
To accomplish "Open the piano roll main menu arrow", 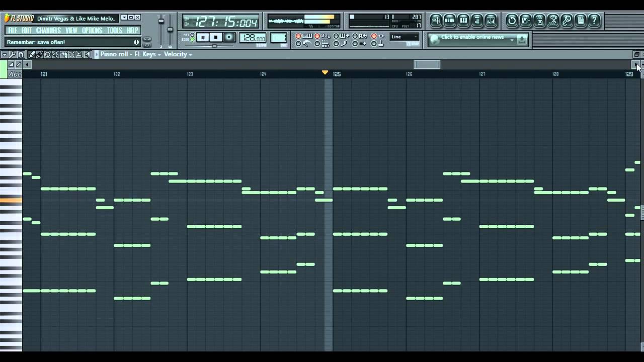I will 5,54.
